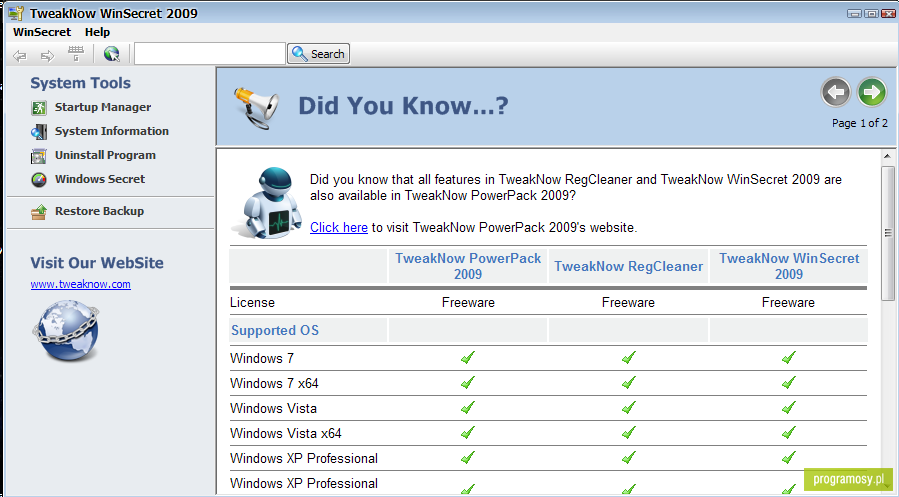The height and width of the screenshot is (497, 899).
Task: Open Restore Backup
Action: click(x=99, y=212)
